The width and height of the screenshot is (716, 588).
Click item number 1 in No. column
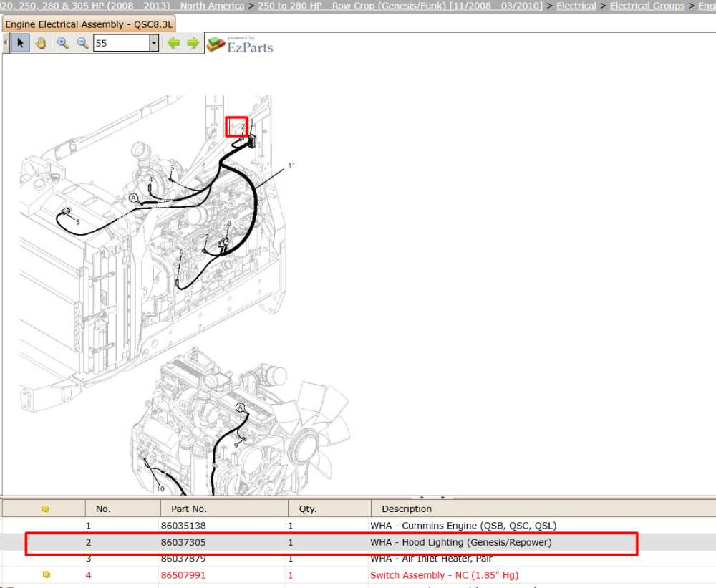[x=89, y=526]
